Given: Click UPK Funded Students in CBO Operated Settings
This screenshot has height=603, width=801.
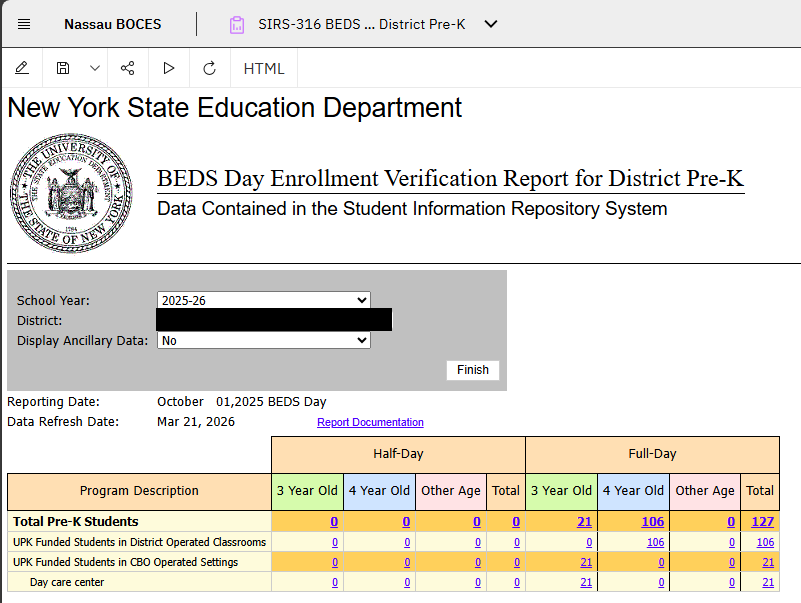Looking at the screenshot, I should (x=125, y=562).
